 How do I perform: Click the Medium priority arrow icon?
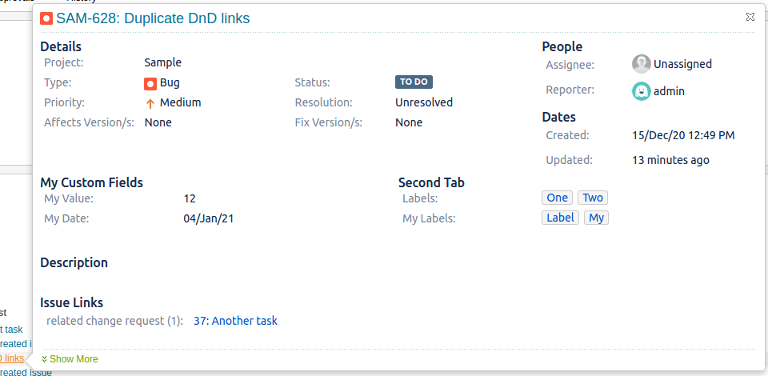(x=150, y=104)
